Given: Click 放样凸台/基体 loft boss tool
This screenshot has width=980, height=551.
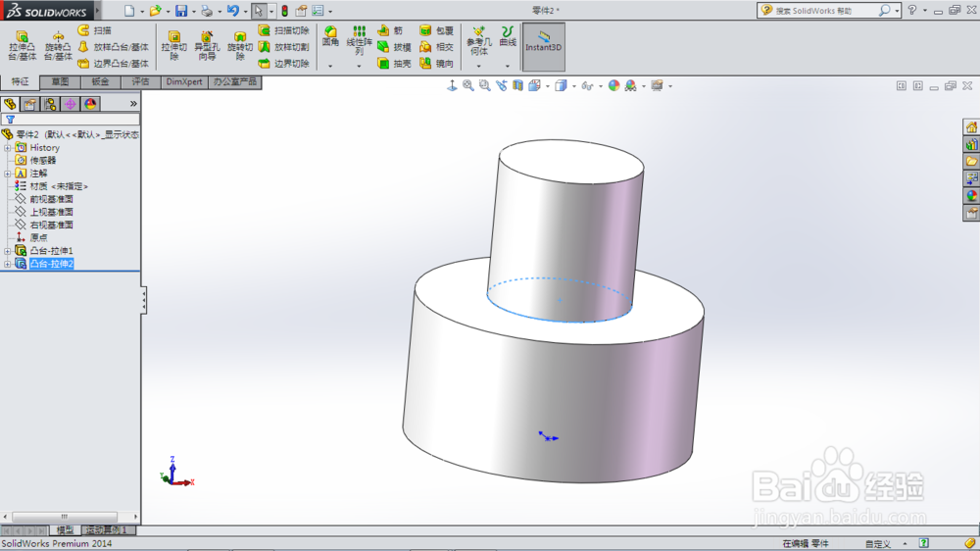Looking at the screenshot, I should [x=113, y=47].
